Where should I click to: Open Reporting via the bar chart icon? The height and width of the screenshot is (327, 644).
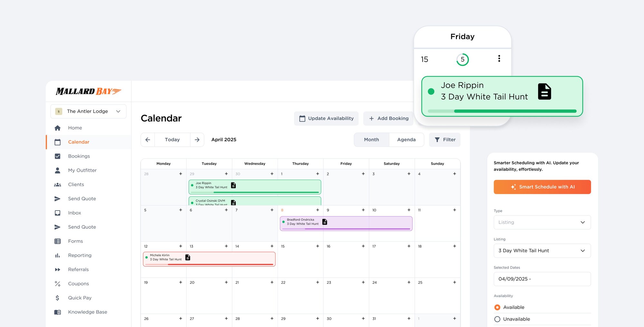57,255
